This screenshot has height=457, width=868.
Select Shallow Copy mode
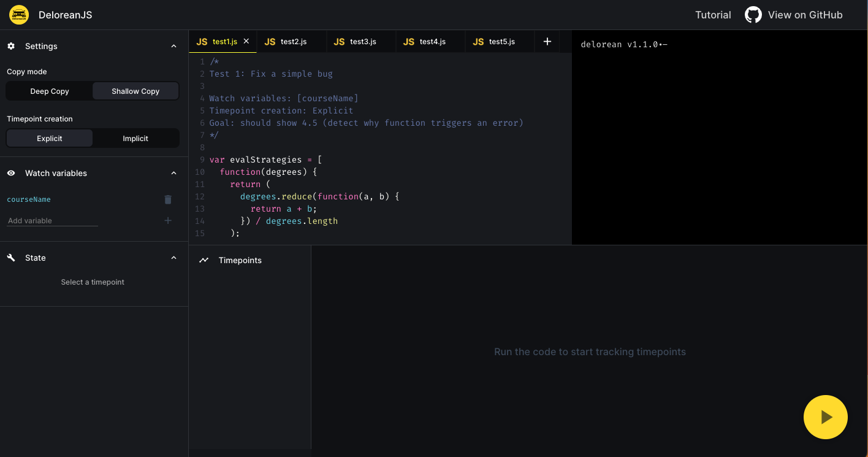click(x=135, y=91)
